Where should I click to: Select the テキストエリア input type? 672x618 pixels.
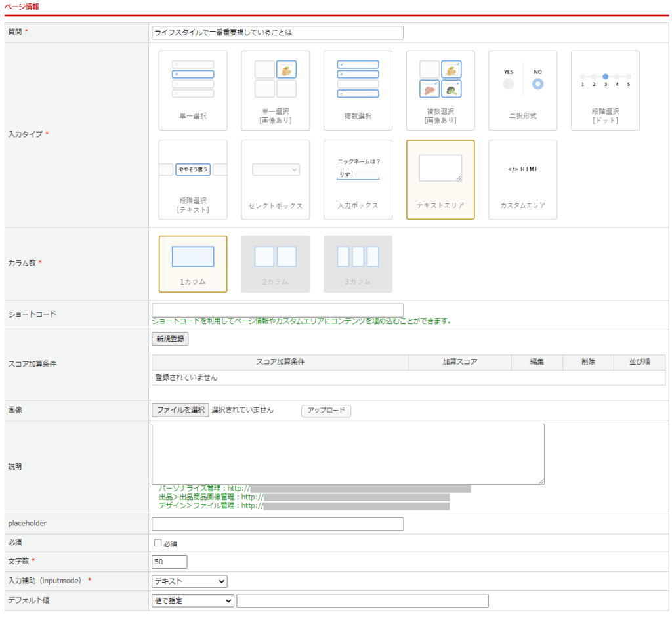(x=440, y=180)
